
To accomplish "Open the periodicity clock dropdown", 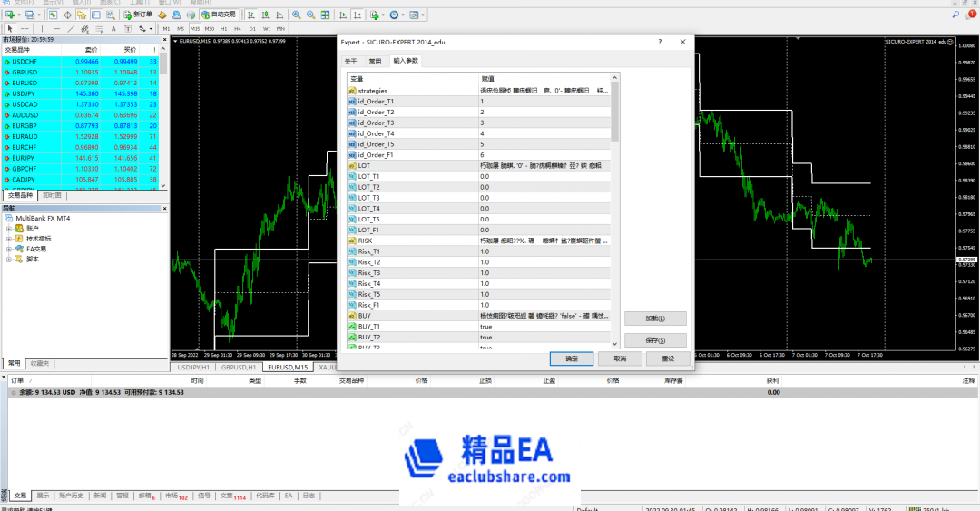I will pyautogui.click(x=396, y=15).
